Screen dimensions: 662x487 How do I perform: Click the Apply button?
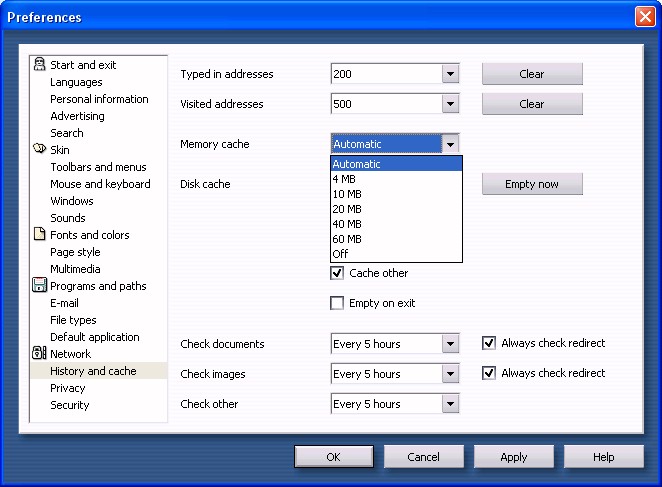click(x=514, y=457)
